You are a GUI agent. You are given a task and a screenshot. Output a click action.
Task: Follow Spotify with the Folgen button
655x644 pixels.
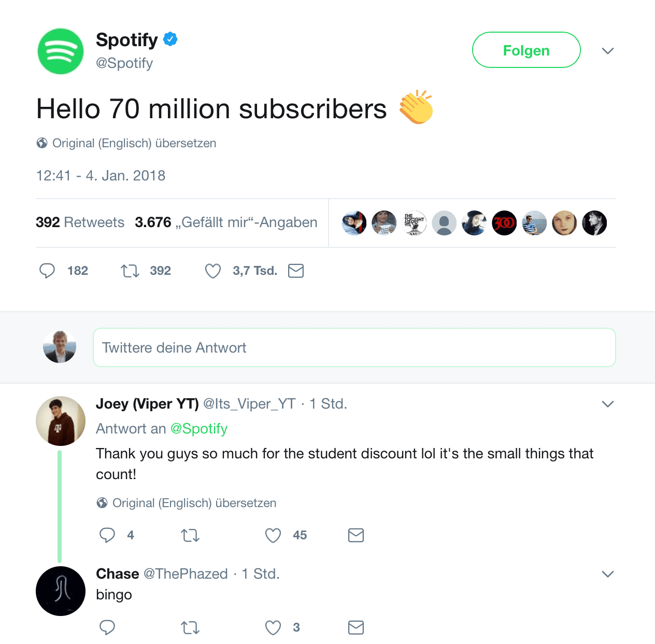526,50
